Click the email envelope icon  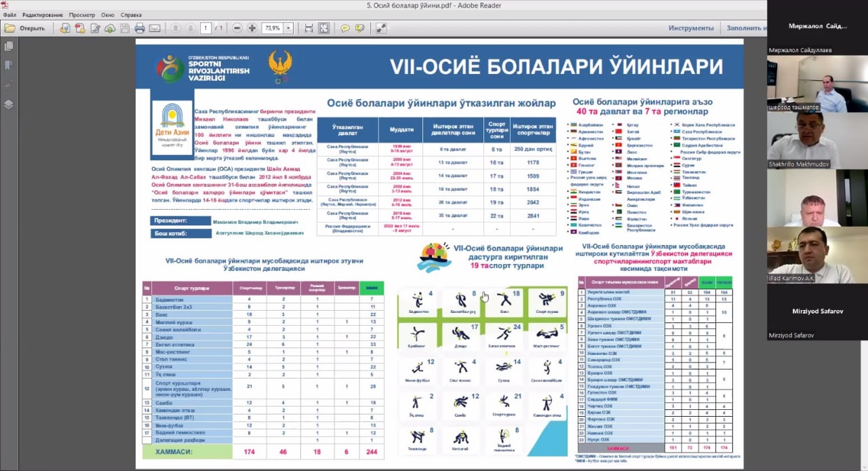pos(155,29)
